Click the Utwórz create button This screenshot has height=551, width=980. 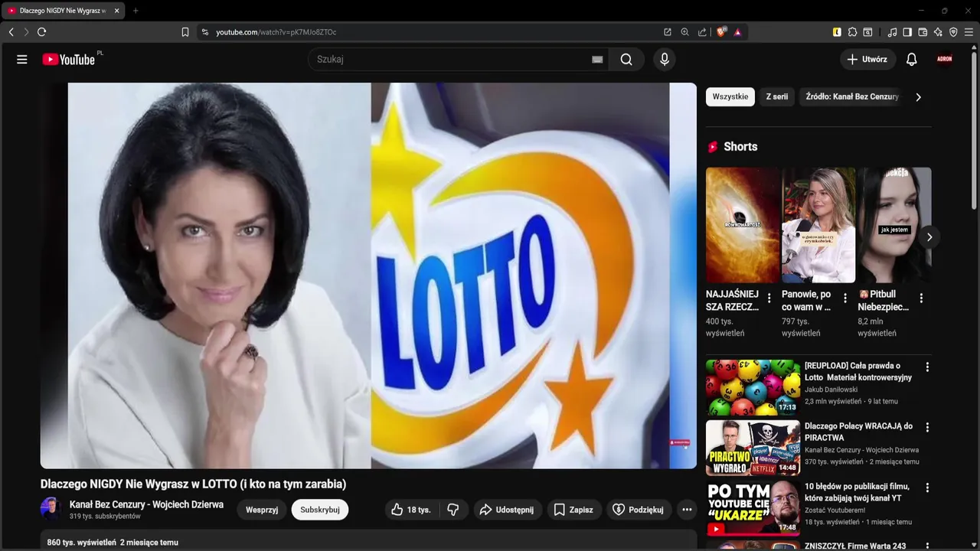pyautogui.click(x=867, y=59)
